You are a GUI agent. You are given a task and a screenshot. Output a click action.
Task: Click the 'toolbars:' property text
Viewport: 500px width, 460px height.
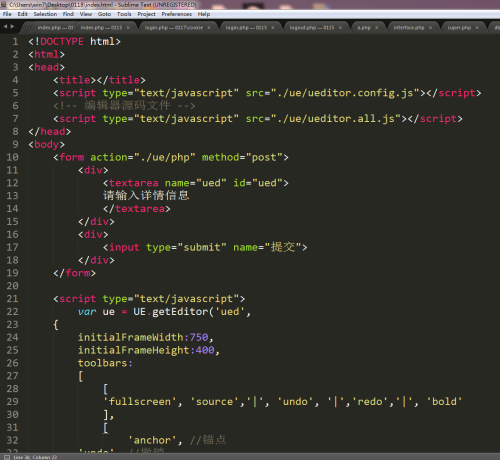[105, 363]
